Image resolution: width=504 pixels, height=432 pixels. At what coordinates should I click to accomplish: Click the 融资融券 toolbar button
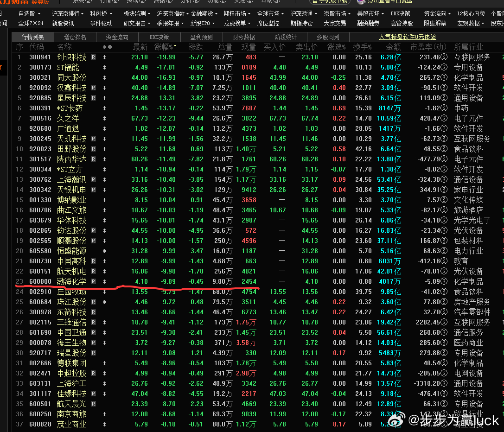pyautogui.click(x=368, y=24)
